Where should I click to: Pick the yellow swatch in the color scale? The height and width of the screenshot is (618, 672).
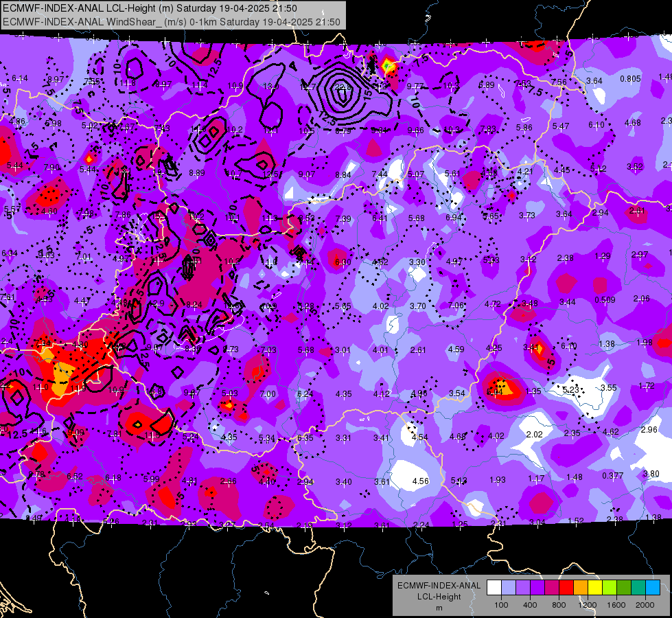pyautogui.click(x=595, y=588)
